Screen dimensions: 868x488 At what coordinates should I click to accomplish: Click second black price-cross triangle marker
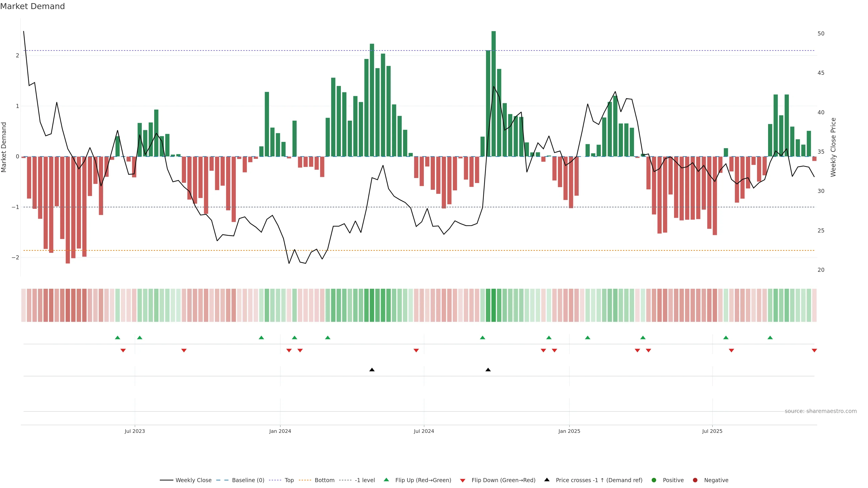[x=488, y=370]
